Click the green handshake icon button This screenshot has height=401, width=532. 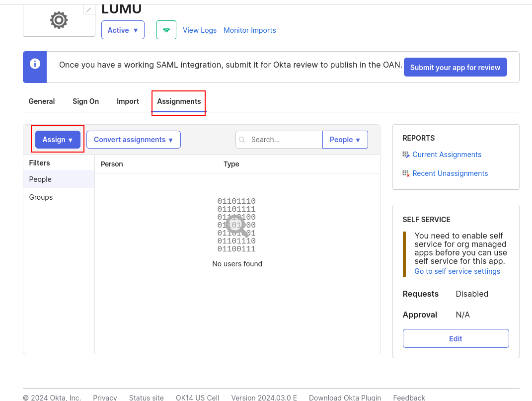click(x=166, y=30)
